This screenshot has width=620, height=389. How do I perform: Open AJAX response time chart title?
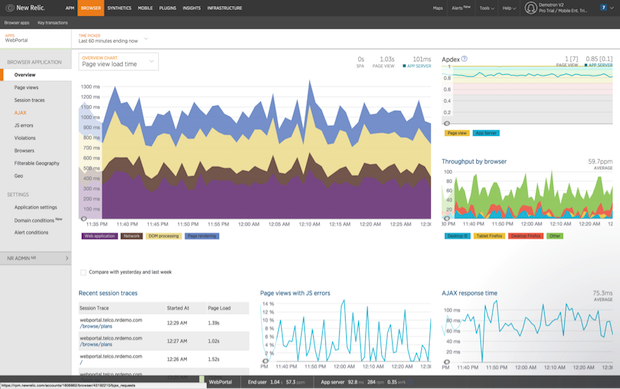click(469, 293)
